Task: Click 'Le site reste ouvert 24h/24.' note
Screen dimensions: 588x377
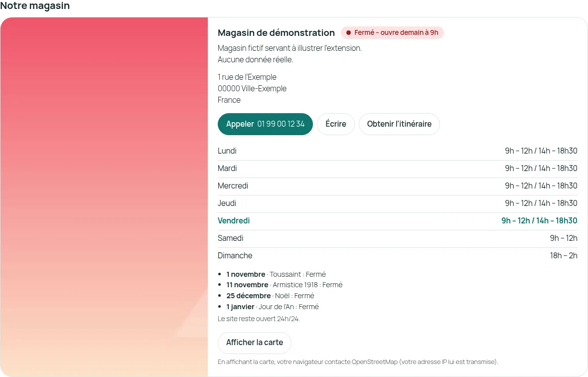Action: click(259, 319)
